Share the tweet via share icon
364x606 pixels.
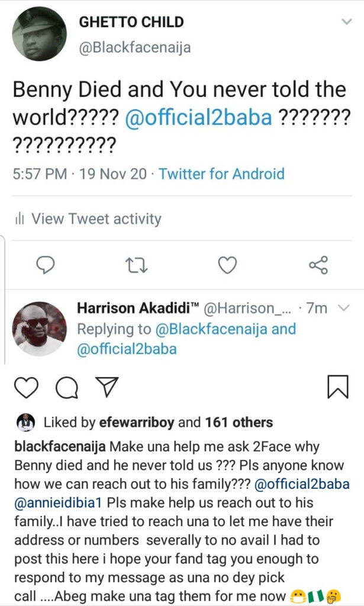(318, 266)
